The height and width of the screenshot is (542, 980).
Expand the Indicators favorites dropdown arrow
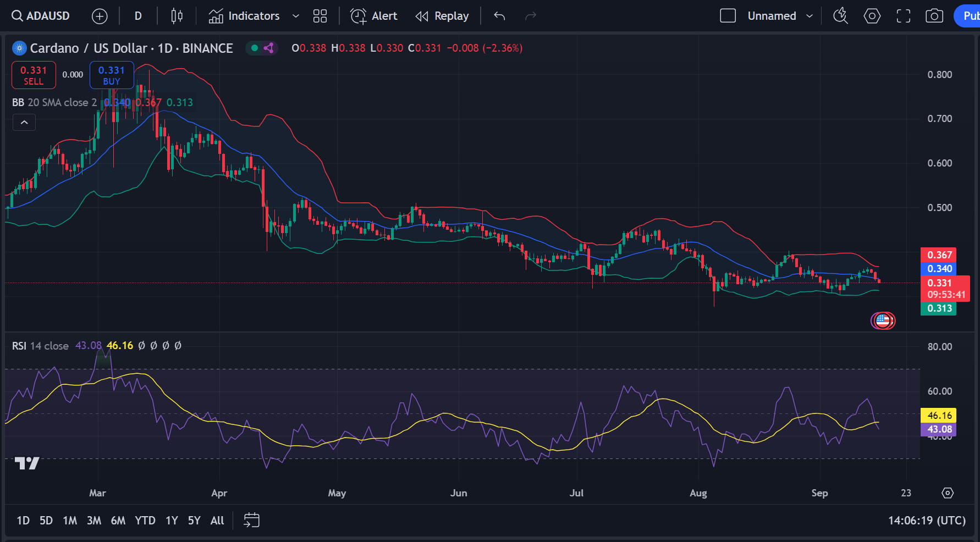(x=296, y=16)
